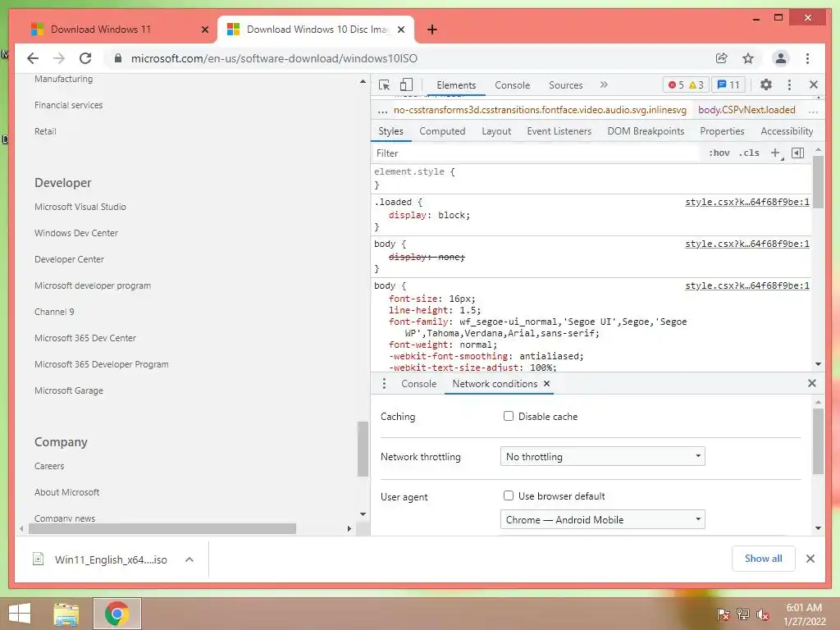Switch to the Console tab at top

(512, 85)
